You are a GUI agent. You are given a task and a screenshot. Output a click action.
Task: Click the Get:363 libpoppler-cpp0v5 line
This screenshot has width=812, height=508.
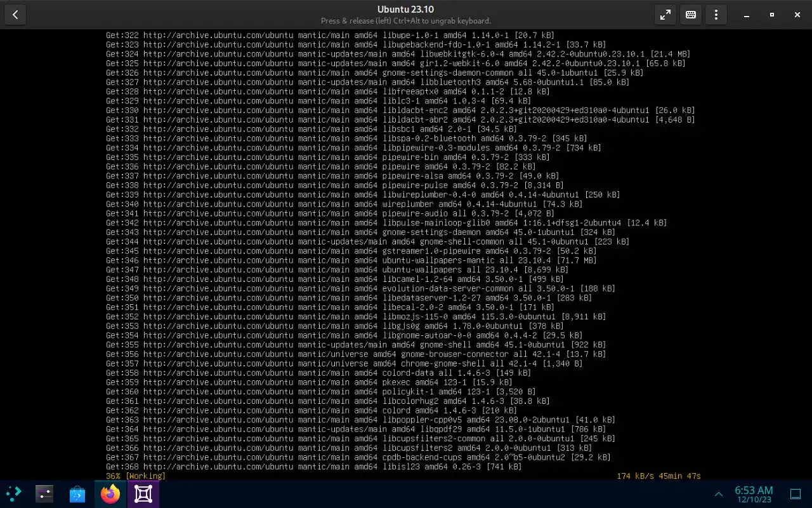tap(360, 420)
